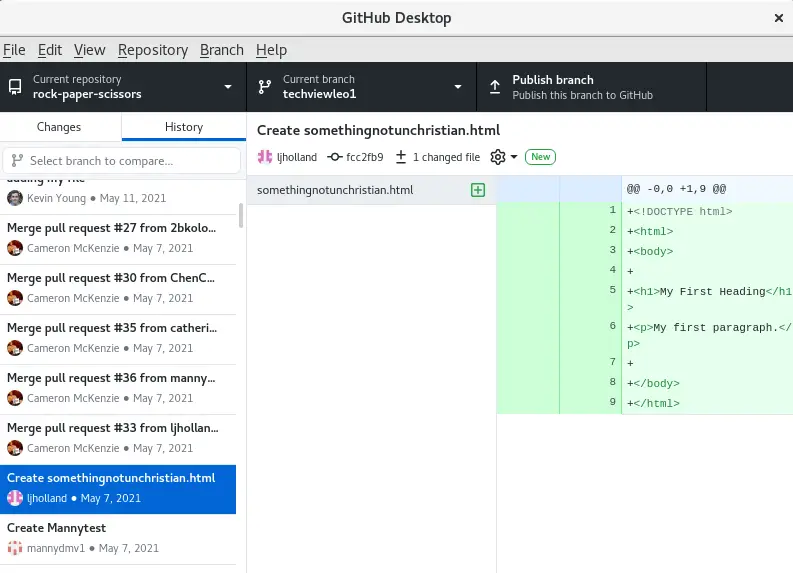Click the commit SHA icon beside fcc2fb9
The width and height of the screenshot is (793, 573).
click(x=334, y=157)
